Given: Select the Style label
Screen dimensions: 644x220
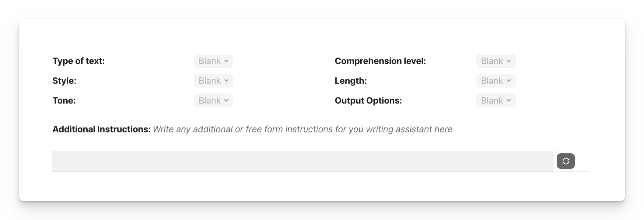Looking at the screenshot, I should pos(64,81).
